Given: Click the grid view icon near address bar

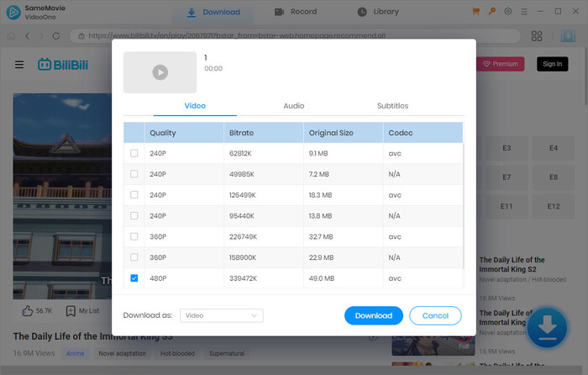Looking at the screenshot, I should coord(537,36).
